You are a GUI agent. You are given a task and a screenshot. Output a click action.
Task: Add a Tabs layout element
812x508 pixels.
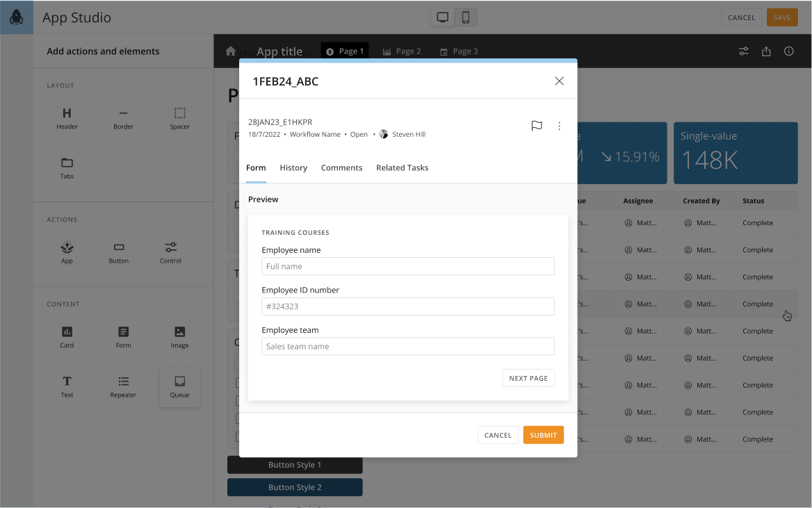(67, 168)
